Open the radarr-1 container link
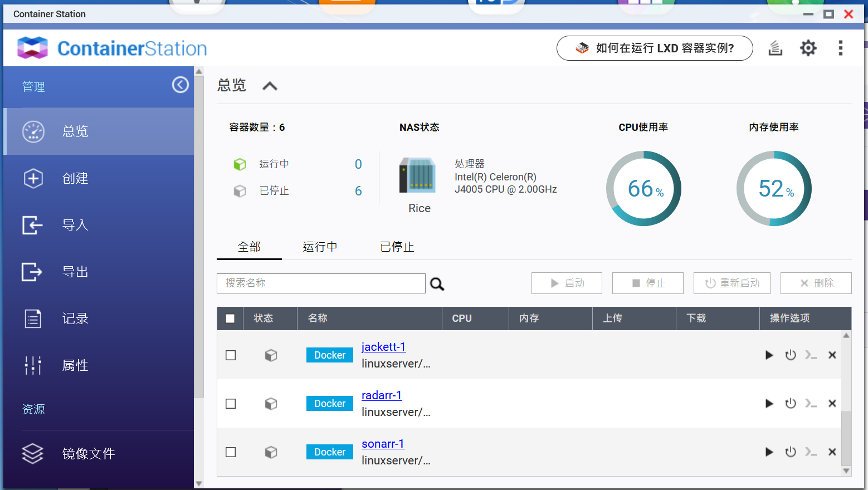 pyautogui.click(x=382, y=395)
